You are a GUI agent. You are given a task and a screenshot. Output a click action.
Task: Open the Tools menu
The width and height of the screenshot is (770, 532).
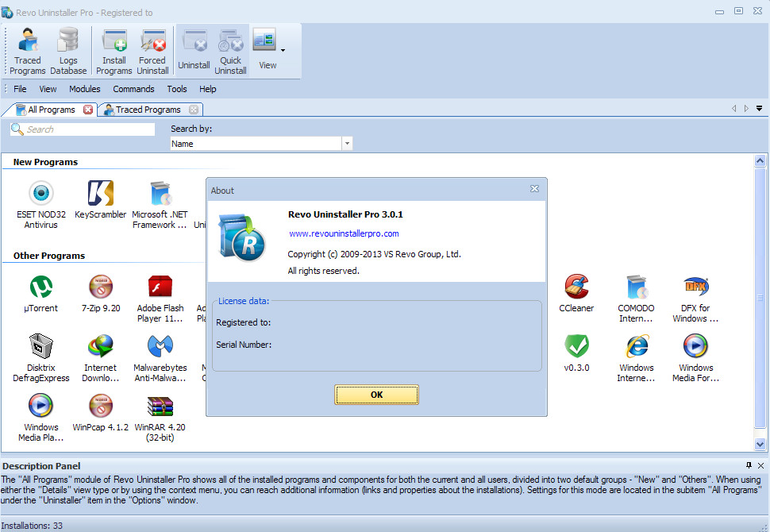(177, 89)
